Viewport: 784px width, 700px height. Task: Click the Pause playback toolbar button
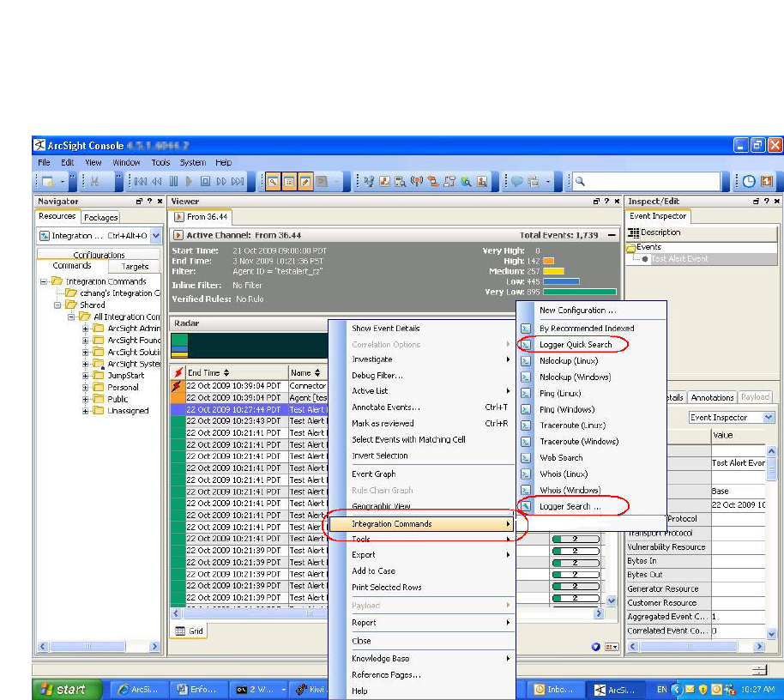pyautogui.click(x=173, y=182)
